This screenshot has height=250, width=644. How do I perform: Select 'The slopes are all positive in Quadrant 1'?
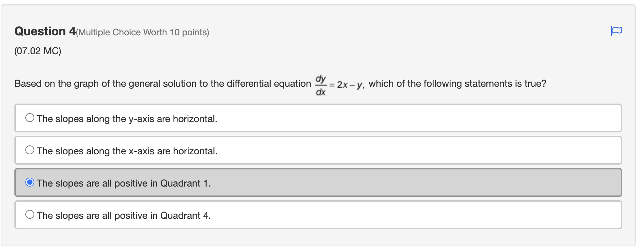[124, 183]
